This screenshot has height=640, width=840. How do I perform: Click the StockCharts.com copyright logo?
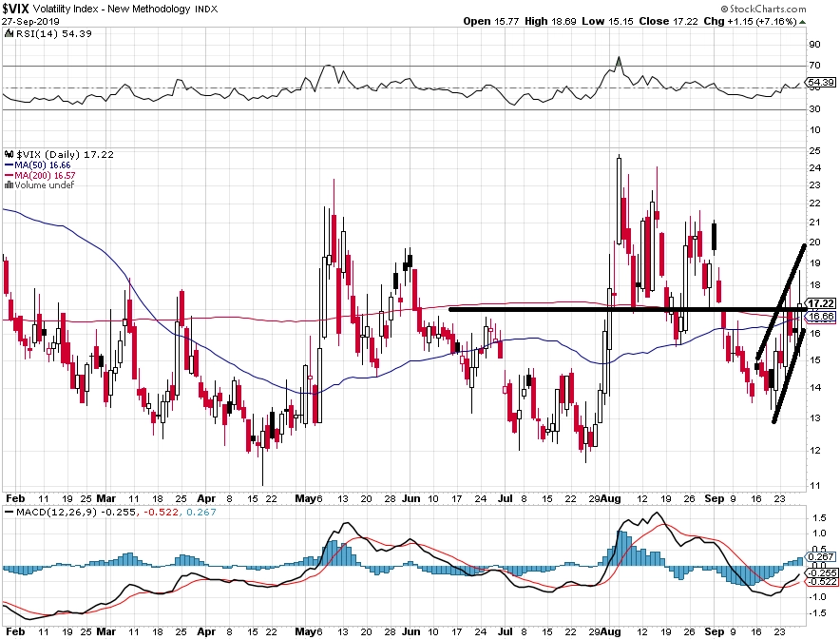click(x=764, y=9)
